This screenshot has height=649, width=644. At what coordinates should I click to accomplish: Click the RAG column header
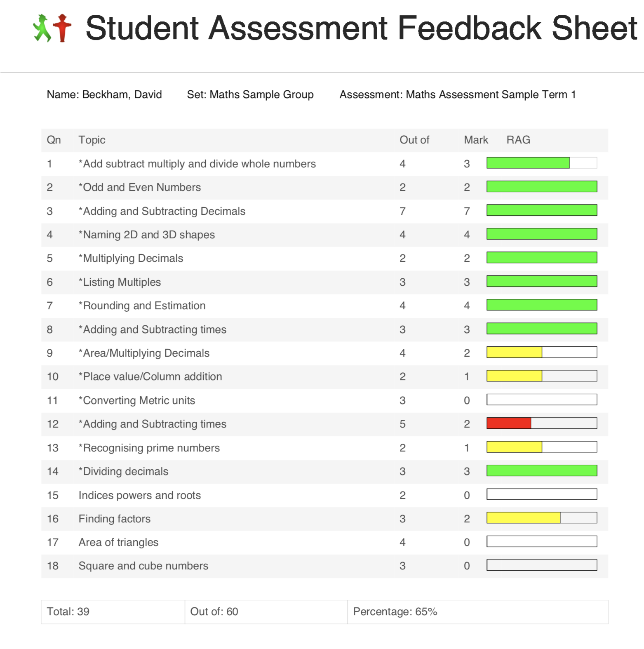[518, 140]
